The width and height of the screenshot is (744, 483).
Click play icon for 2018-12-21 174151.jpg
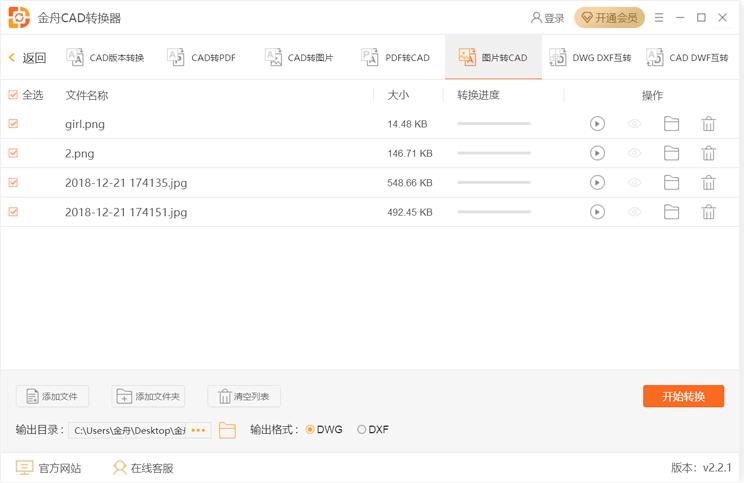click(597, 212)
